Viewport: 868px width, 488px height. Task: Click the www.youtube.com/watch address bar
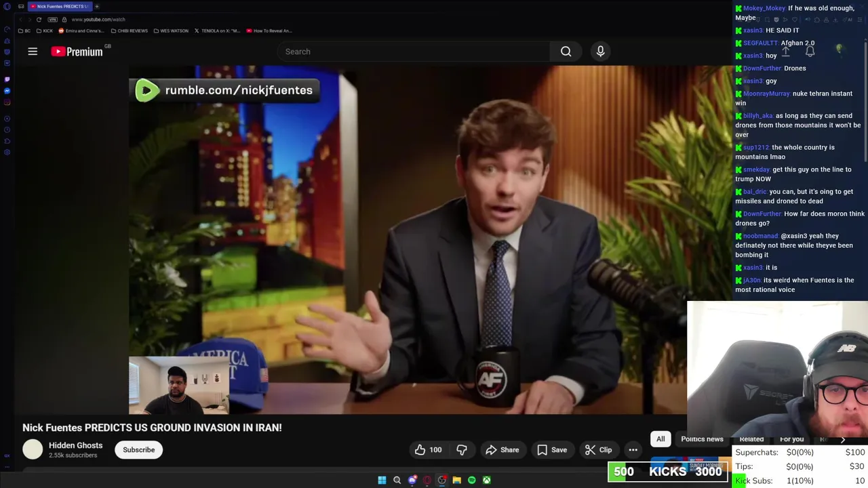[x=98, y=20]
